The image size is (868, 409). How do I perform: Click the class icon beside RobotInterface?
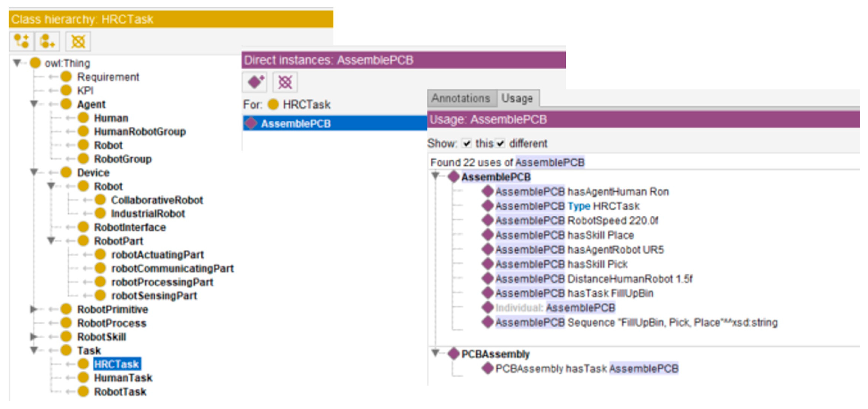(x=83, y=227)
